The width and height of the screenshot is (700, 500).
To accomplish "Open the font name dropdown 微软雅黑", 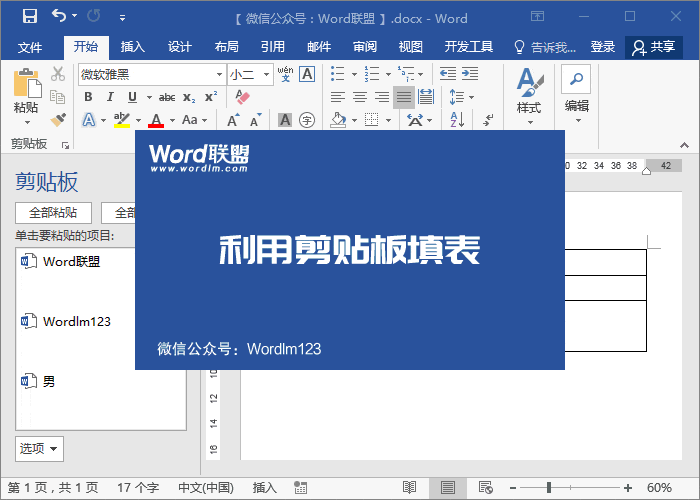I will coord(219,74).
